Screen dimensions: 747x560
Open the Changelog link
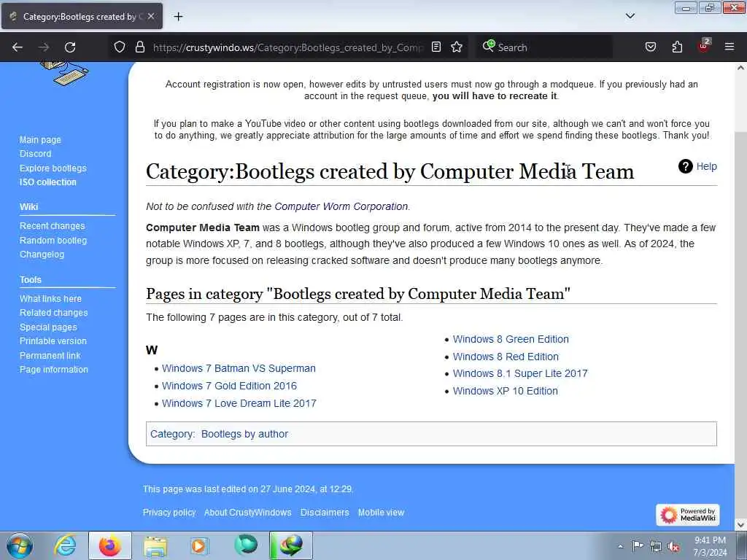[42, 254]
